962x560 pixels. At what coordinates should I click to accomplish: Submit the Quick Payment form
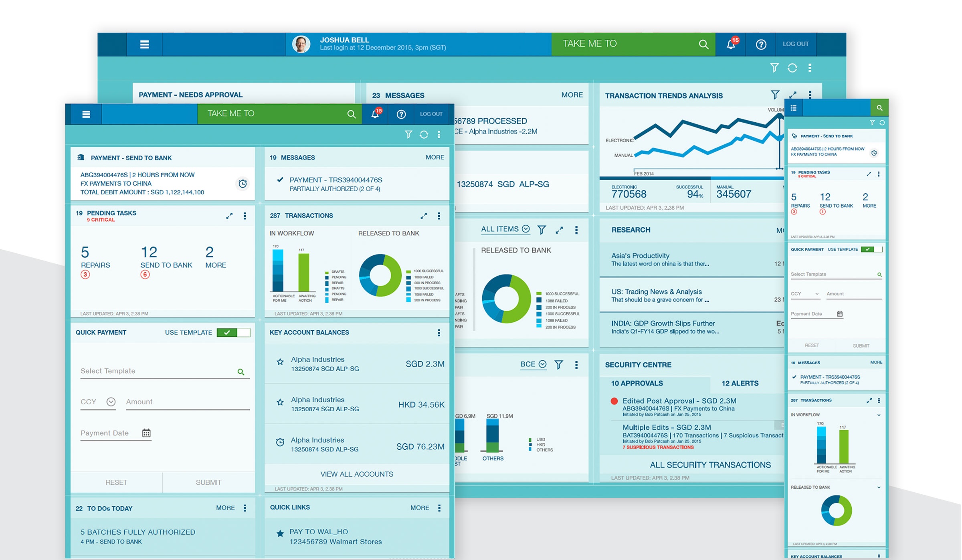click(208, 482)
